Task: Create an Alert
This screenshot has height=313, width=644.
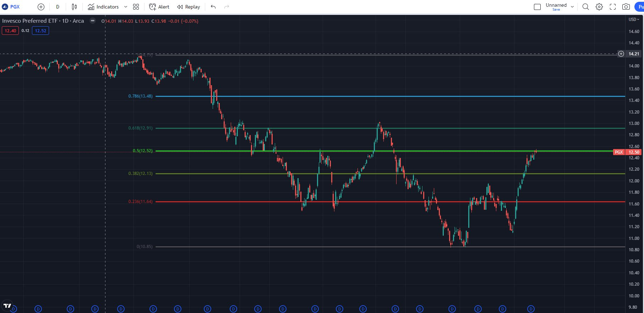Action: pos(159,7)
